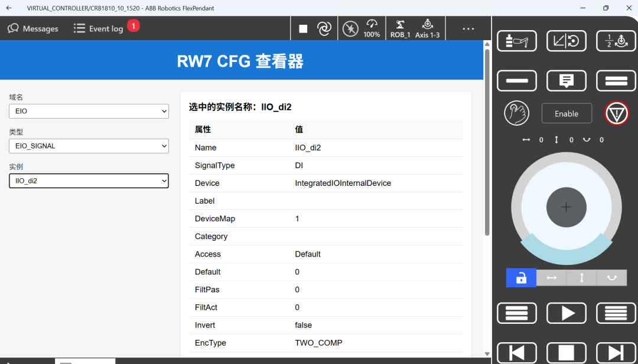638x364 pixels.
Task: Open the Axis 1-3 jog mode setting
Action: click(x=427, y=28)
